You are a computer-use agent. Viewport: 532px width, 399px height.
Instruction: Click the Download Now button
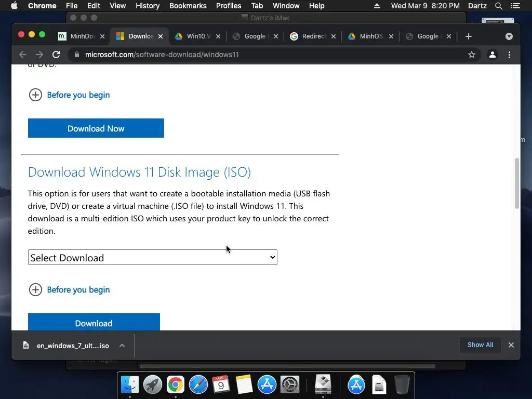(x=96, y=128)
